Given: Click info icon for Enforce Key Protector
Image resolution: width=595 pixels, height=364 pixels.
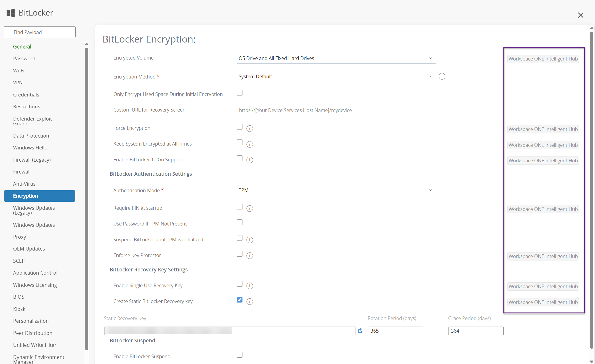Looking at the screenshot, I should tap(250, 256).
